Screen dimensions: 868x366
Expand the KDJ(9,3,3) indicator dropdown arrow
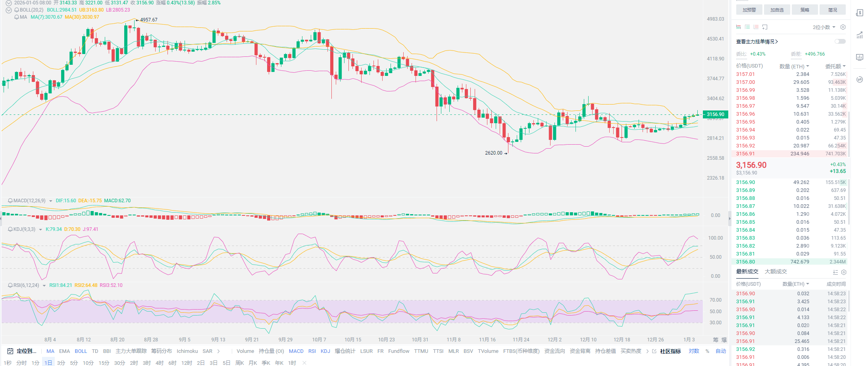point(40,230)
